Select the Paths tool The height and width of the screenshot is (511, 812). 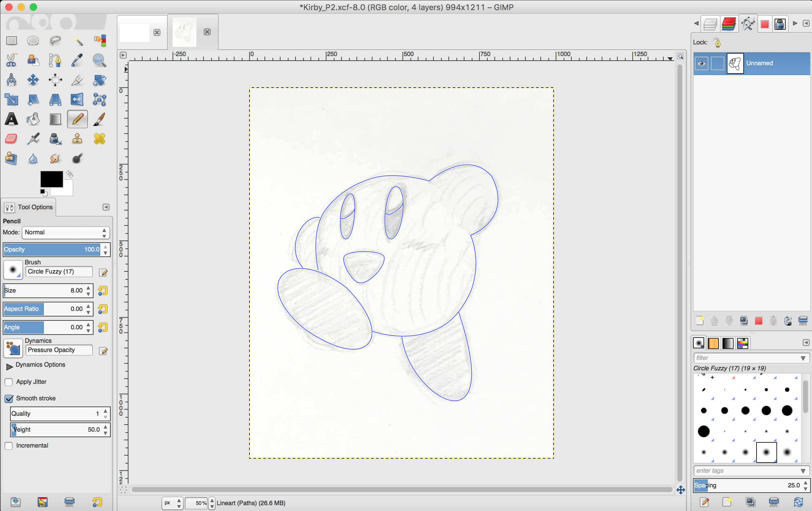pyautogui.click(x=55, y=60)
